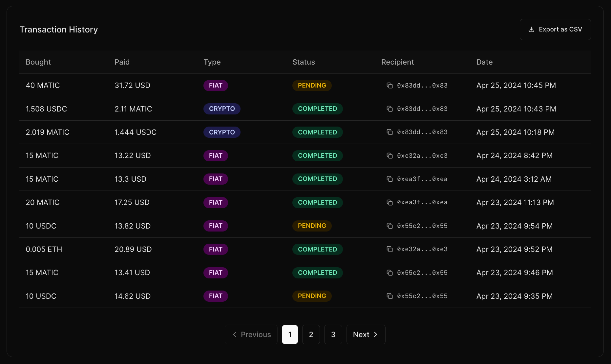Click the Recipient column header

397,62
